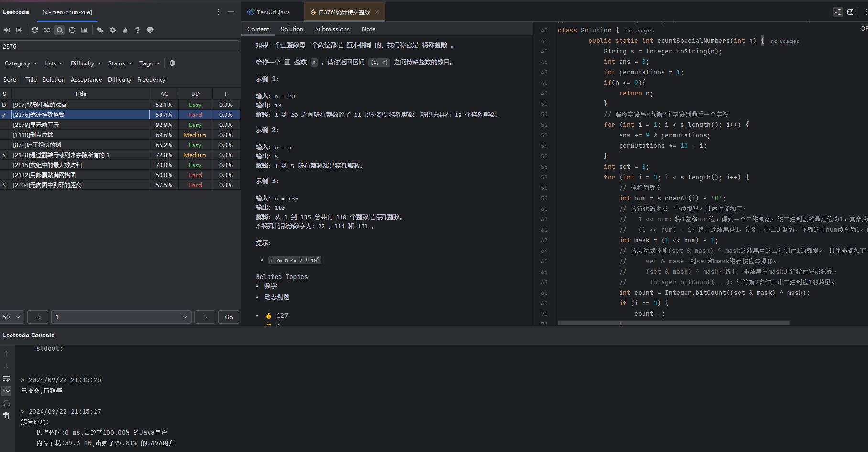Open plugin settings gear icon
Viewport: 868px width, 452px height.
point(113,30)
